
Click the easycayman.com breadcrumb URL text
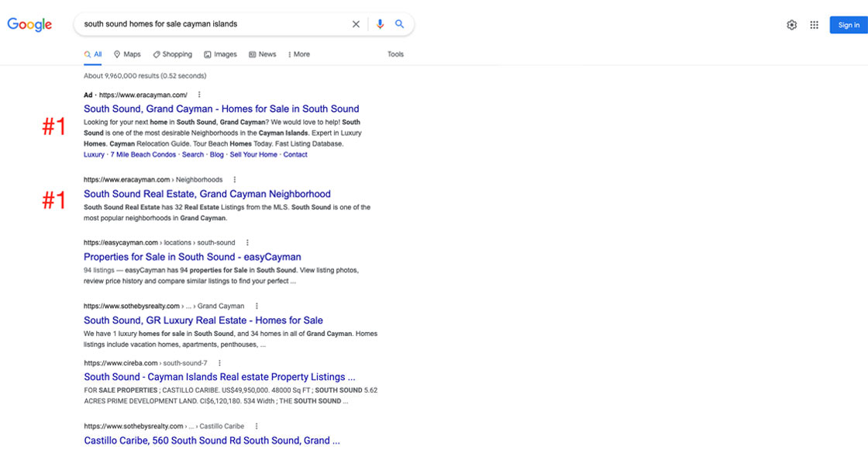160,243
